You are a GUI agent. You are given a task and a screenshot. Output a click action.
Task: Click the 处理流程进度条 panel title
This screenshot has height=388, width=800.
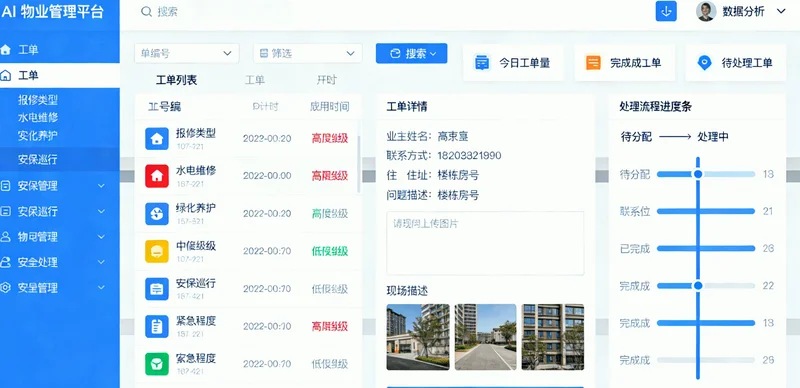(656, 107)
